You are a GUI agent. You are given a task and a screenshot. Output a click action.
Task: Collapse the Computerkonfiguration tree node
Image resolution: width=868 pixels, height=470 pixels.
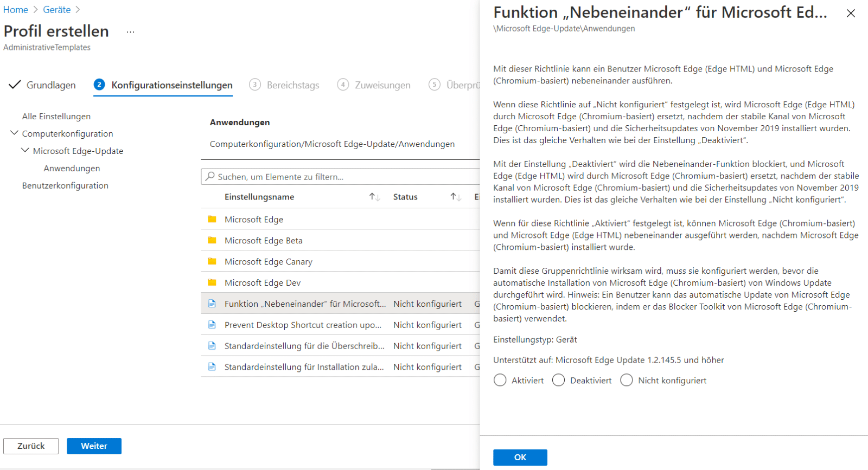15,133
